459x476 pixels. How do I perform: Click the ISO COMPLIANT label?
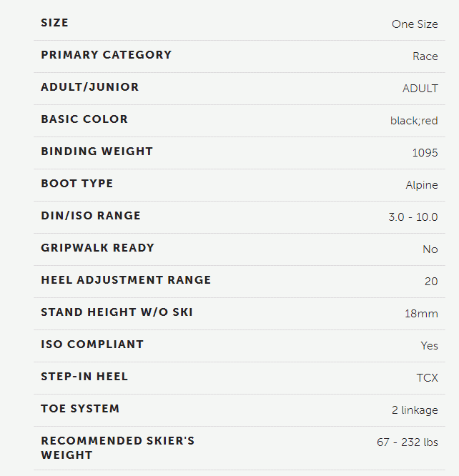click(92, 344)
